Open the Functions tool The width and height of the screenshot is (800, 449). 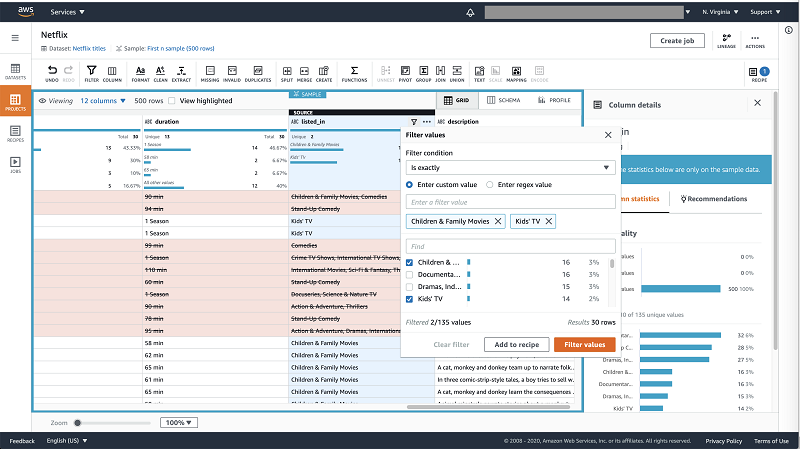tap(355, 73)
